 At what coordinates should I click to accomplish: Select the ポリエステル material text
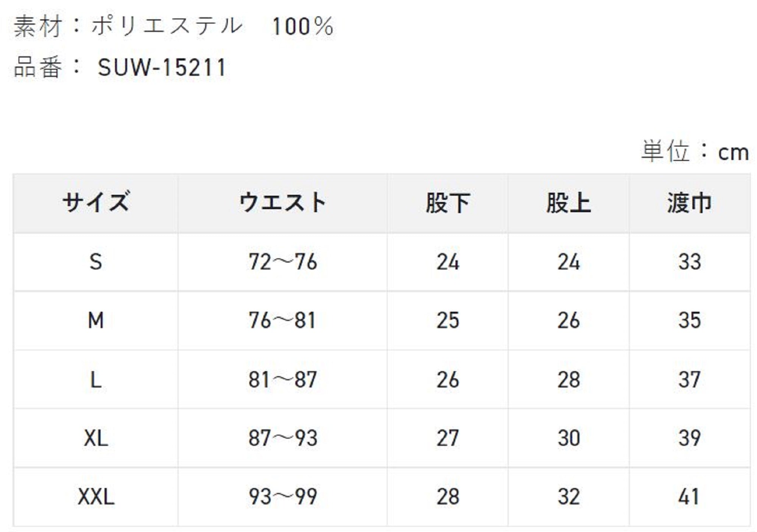(167, 26)
